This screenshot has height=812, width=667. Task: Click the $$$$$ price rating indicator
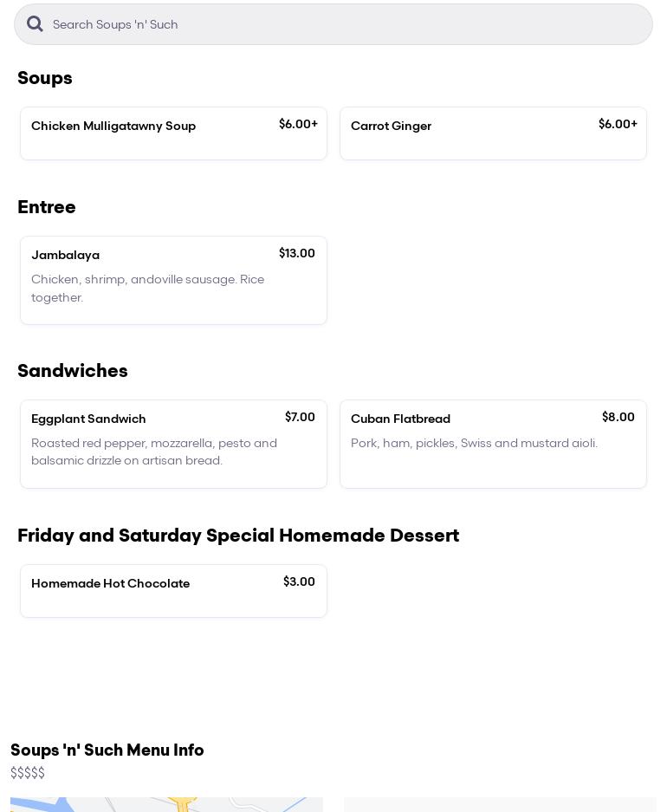tap(28, 773)
